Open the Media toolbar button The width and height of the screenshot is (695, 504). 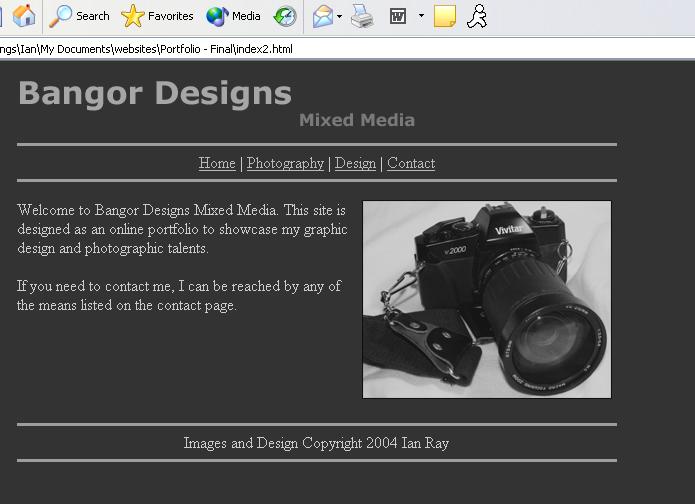(233, 16)
